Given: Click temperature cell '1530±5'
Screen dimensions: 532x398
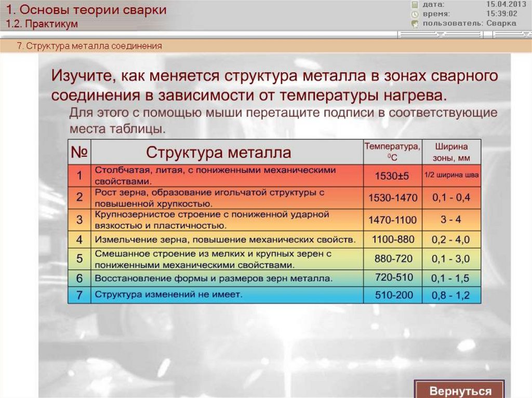Looking at the screenshot, I should [x=393, y=175].
